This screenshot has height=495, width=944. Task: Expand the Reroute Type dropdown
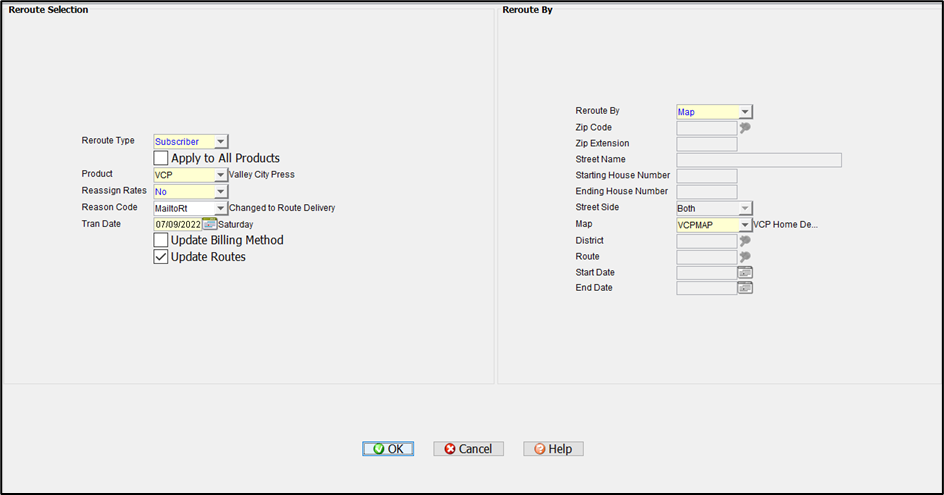[221, 142]
